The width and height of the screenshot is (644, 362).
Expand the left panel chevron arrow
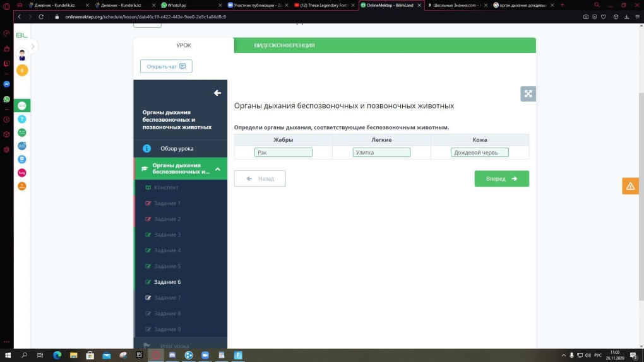pos(33,47)
